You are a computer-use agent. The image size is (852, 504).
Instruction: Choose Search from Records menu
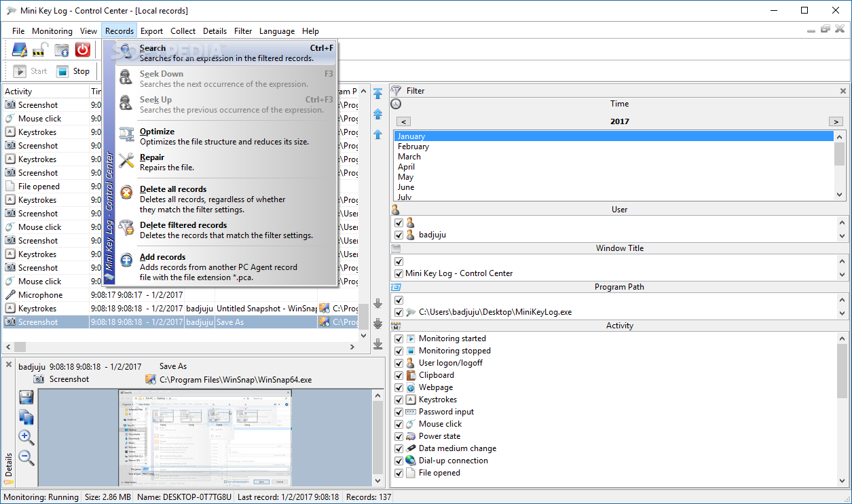pyautogui.click(x=227, y=53)
